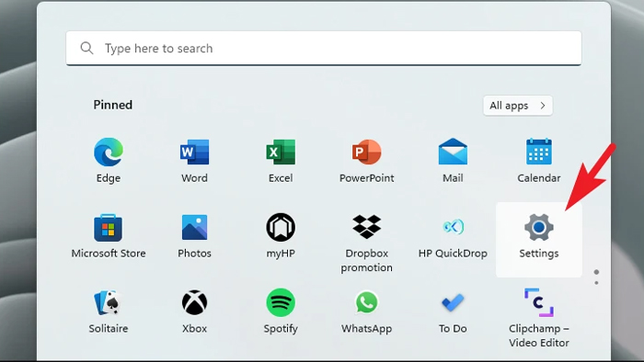Open the Xbox app
Image resolution: width=644 pixels, height=362 pixels.
click(x=194, y=311)
